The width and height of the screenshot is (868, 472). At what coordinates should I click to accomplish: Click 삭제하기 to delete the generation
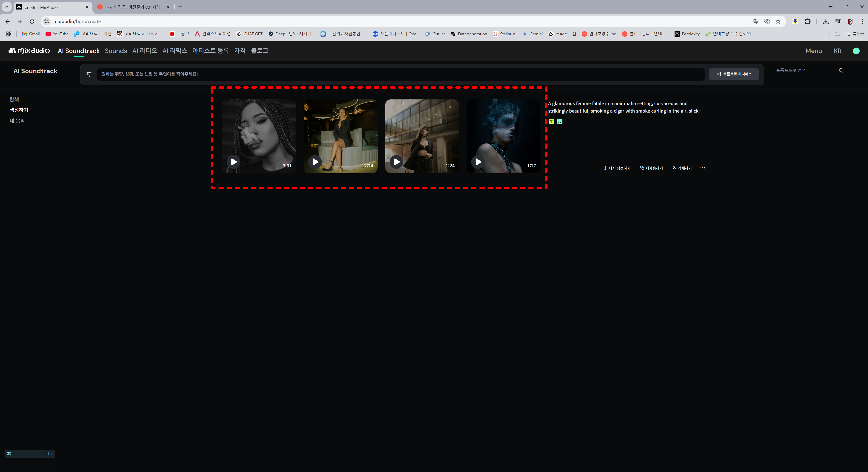point(682,168)
